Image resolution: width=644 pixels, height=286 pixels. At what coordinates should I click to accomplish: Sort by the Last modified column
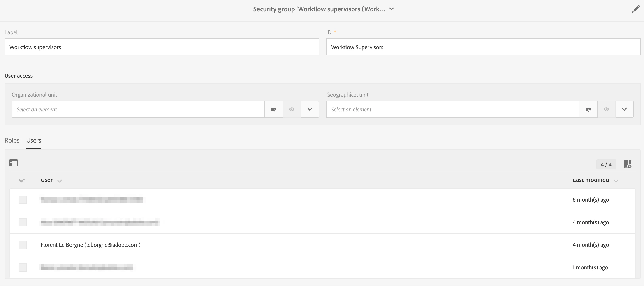[x=591, y=180]
